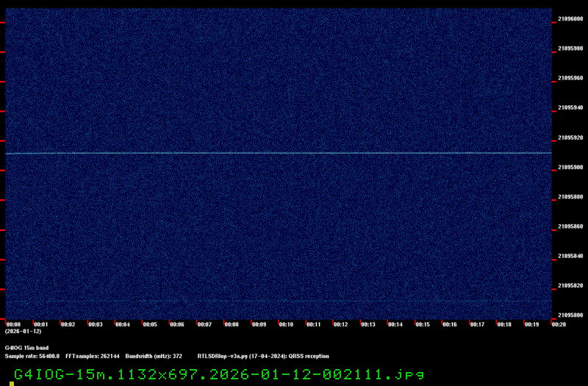Select the 00:15 time tick label
Screen dimensions: 588x386
click(422, 324)
